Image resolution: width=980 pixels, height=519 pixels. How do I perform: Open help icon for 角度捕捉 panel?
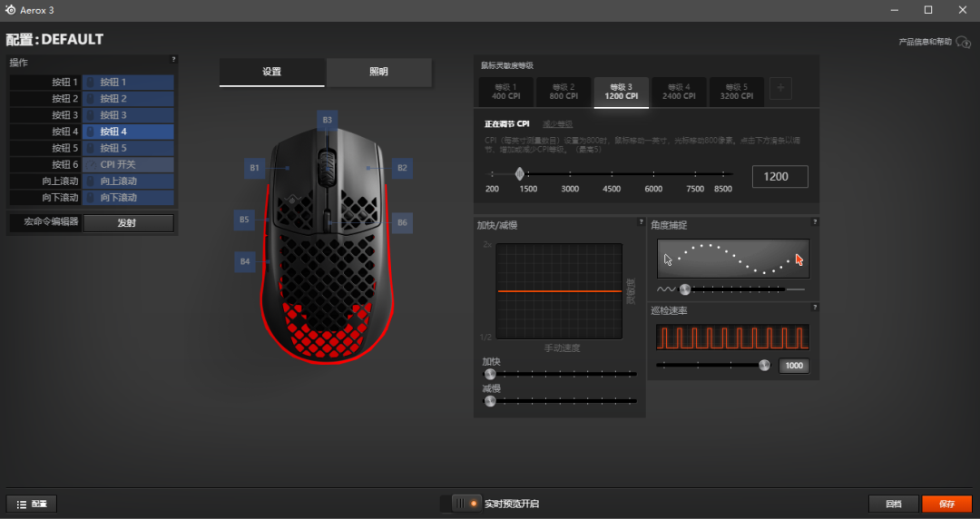(x=814, y=222)
